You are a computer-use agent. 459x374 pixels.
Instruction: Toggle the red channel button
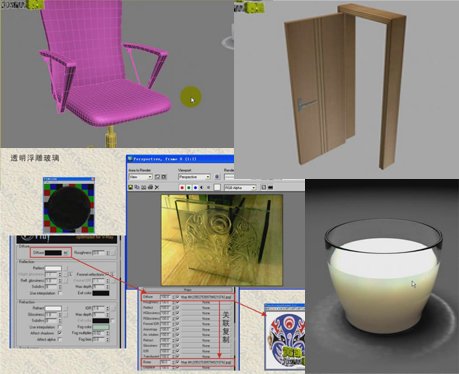pos(182,188)
